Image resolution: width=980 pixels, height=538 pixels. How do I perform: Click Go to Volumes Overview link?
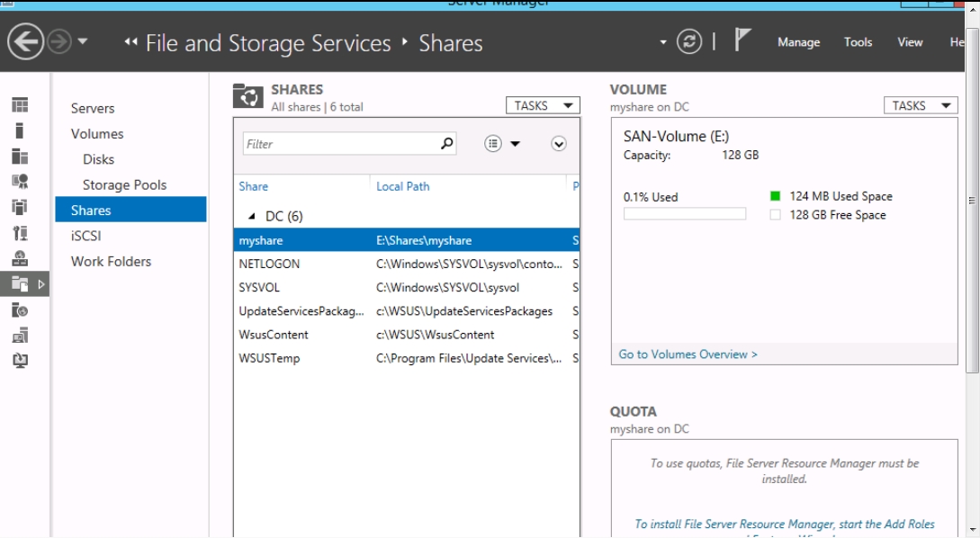[688, 354]
